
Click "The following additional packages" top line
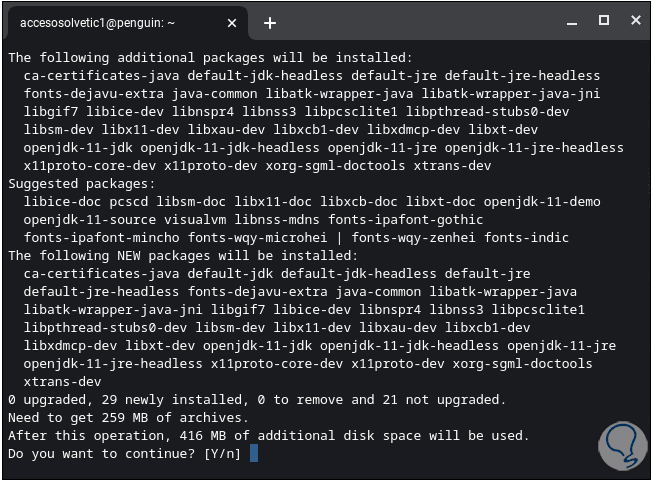pyautogui.click(x=210, y=58)
